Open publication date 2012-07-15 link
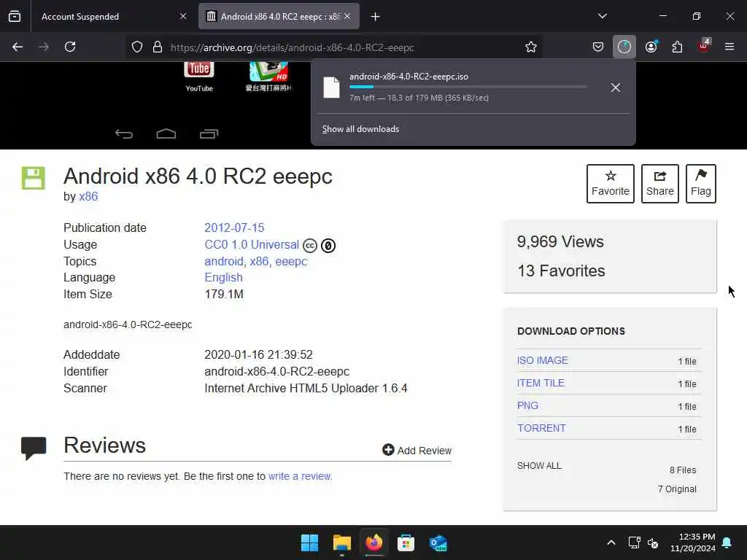 click(x=234, y=227)
